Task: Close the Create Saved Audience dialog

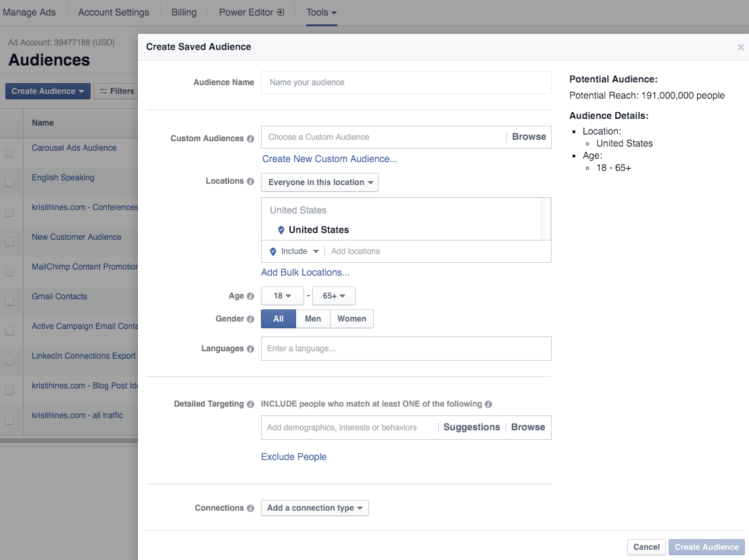Action: pyautogui.click(x=740, y=47)
